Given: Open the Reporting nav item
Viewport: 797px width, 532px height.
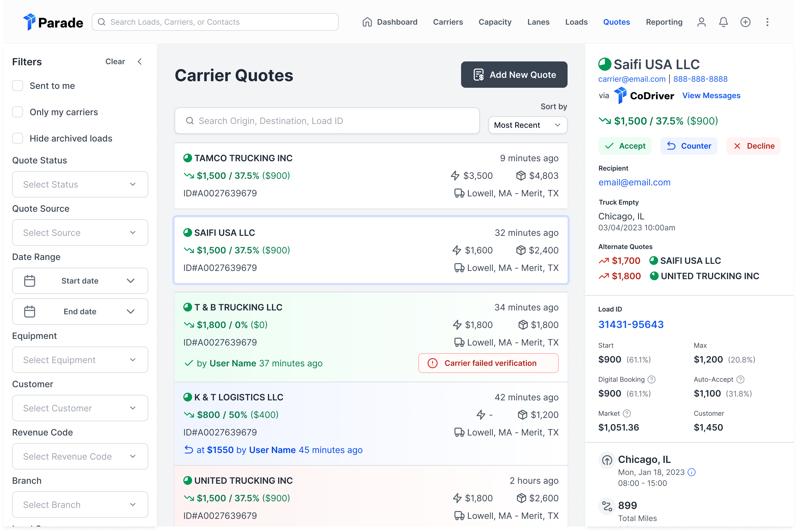Looking at the screenshot, I should (x=664, y=22).
